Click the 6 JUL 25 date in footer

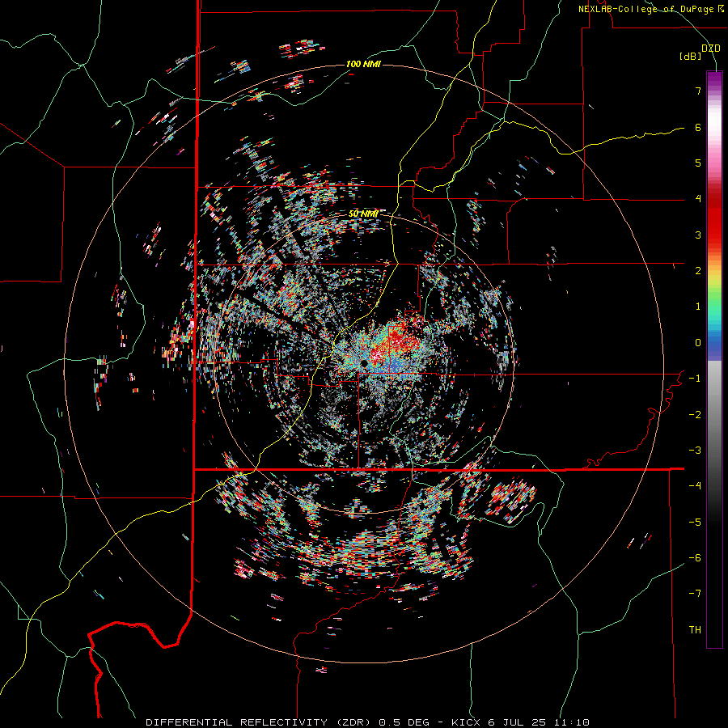[x=516, y=722]
